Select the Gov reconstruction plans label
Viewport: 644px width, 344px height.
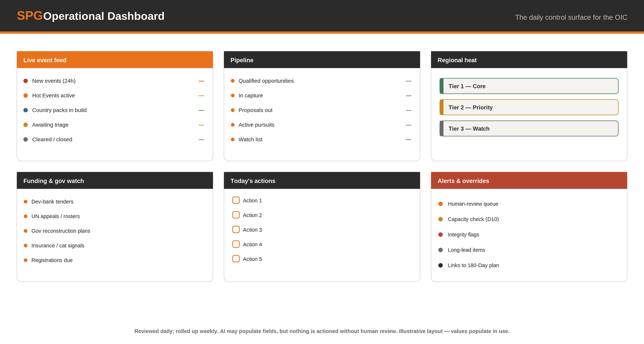tap(61, 231)
